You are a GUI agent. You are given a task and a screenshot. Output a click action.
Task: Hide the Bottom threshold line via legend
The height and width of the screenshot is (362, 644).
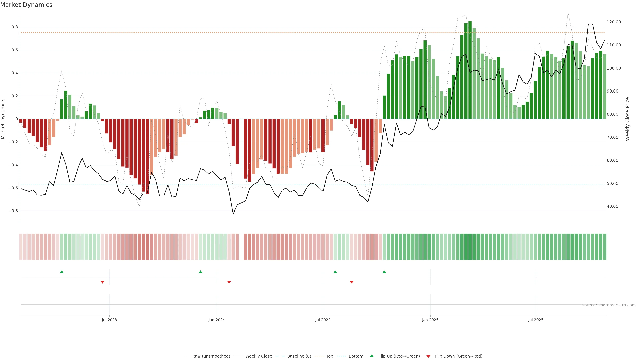356,356
